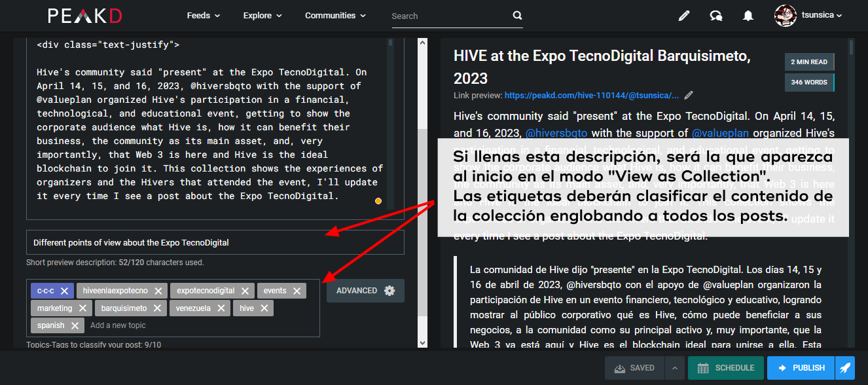Screen dimensions: 868x385
Task: Remove the hiveenlaexpotecno tag
Action: (x=158, y=291)
